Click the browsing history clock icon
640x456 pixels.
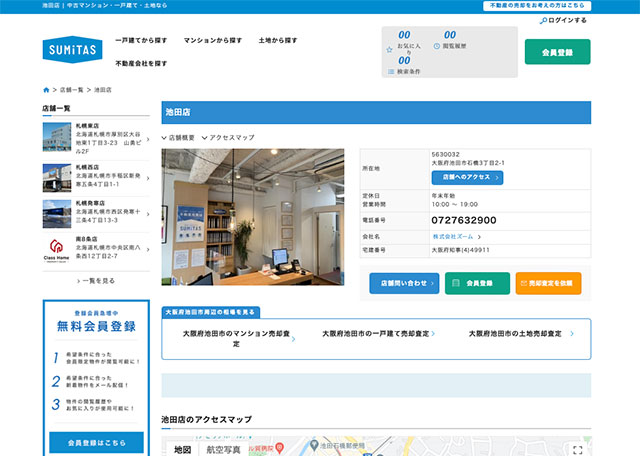[x=436, y=46]
